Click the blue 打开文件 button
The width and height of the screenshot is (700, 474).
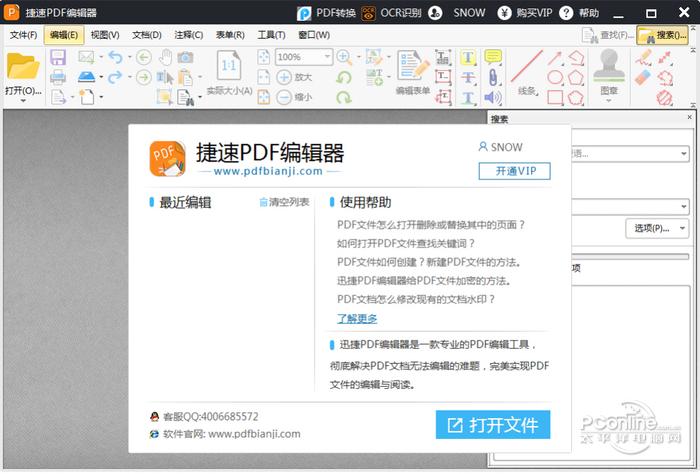click(493, 425)
